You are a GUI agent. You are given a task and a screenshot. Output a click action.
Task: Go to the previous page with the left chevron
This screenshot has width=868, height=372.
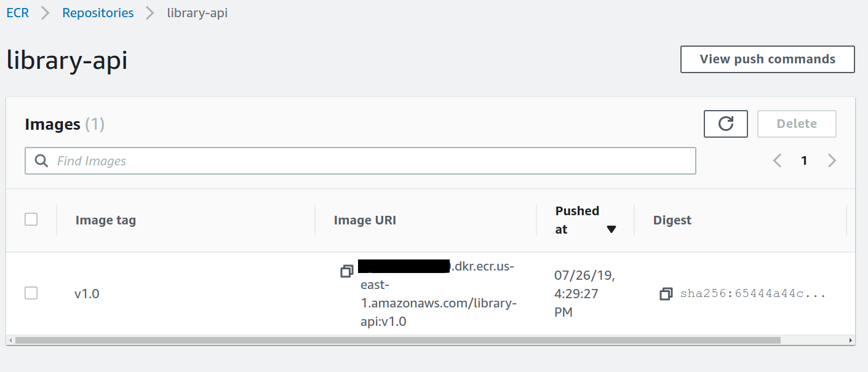pos(777,160)
